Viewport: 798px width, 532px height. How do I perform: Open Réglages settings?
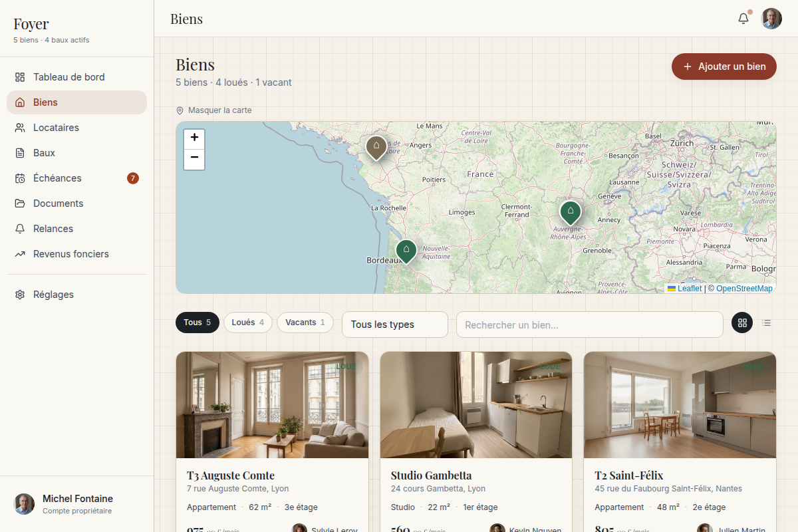[x=76, y=295]
